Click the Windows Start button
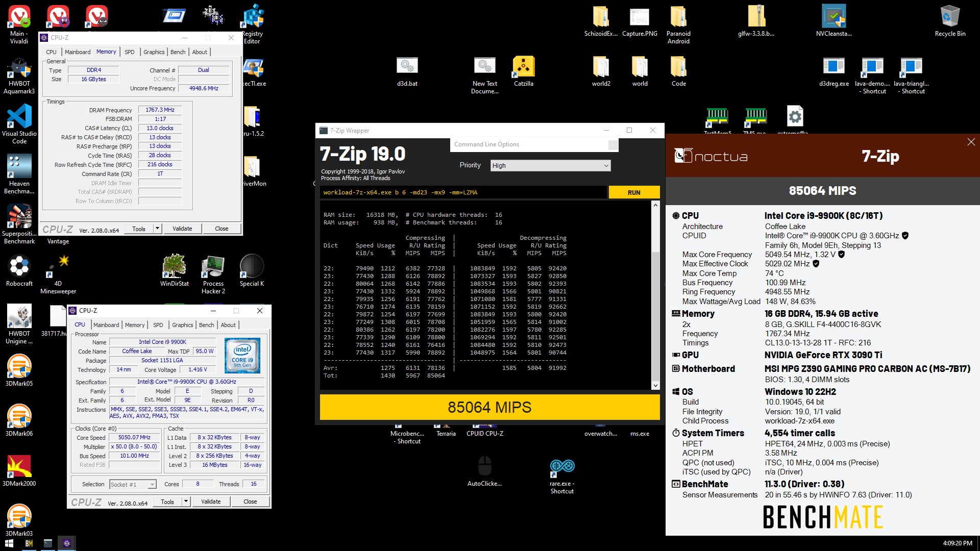The height and width of the screenshot is (551, 980). click(x=9, y=543)
